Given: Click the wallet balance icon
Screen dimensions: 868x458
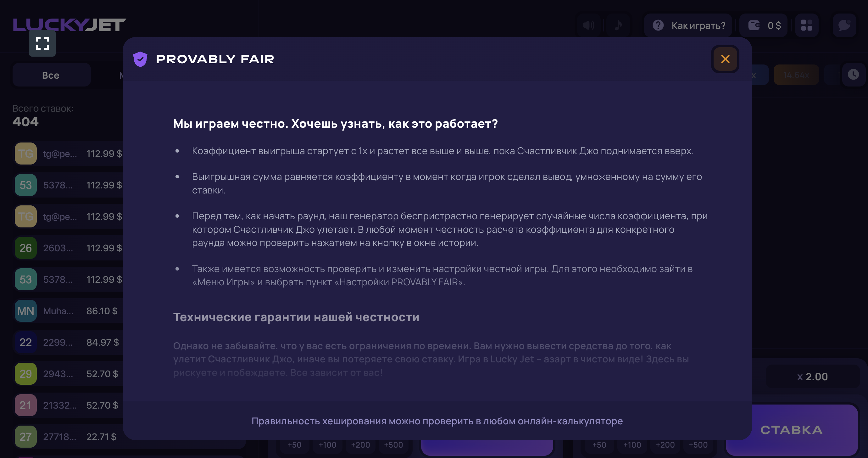Looking at the screenshot, I should [x=754, y=25].
